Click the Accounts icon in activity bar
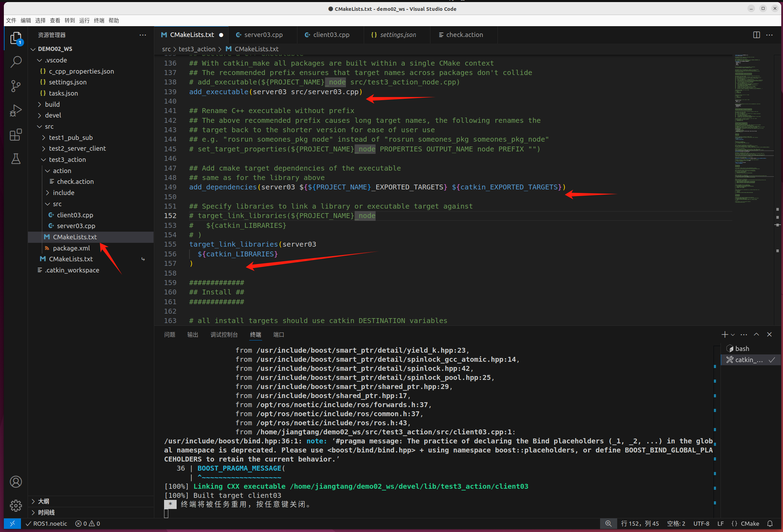The height and width of the screenshot is (532, 783). click(16, 482)
